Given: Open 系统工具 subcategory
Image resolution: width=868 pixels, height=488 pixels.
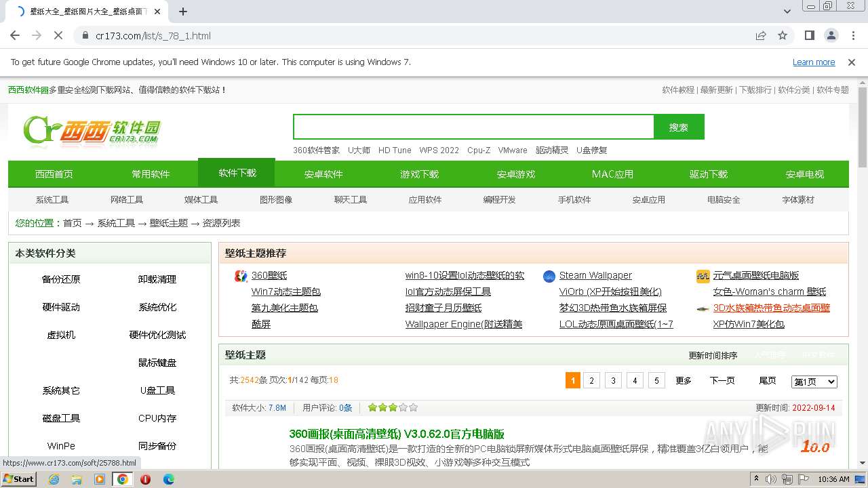Looking at the screenshot, I should [x=52, y=200].
